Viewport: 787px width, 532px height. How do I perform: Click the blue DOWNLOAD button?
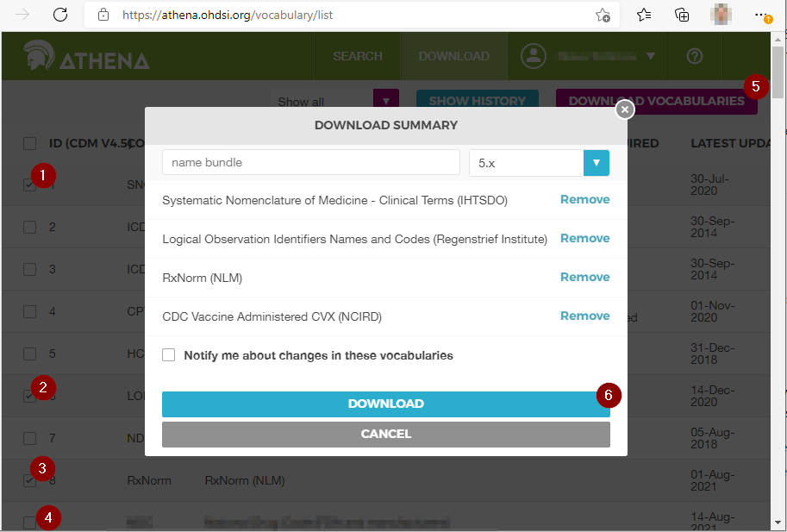click(x=386, y=404)
